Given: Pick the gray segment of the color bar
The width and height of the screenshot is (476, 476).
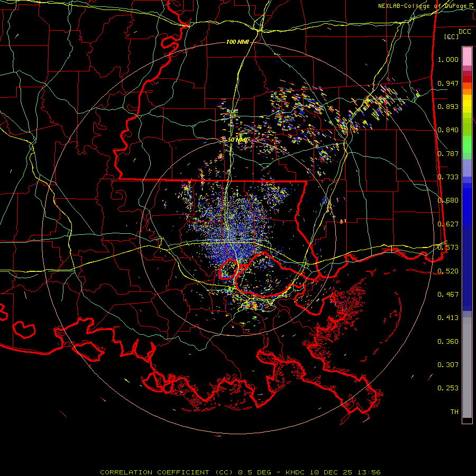Looking at the screenshot, I should tap(467, 368).
